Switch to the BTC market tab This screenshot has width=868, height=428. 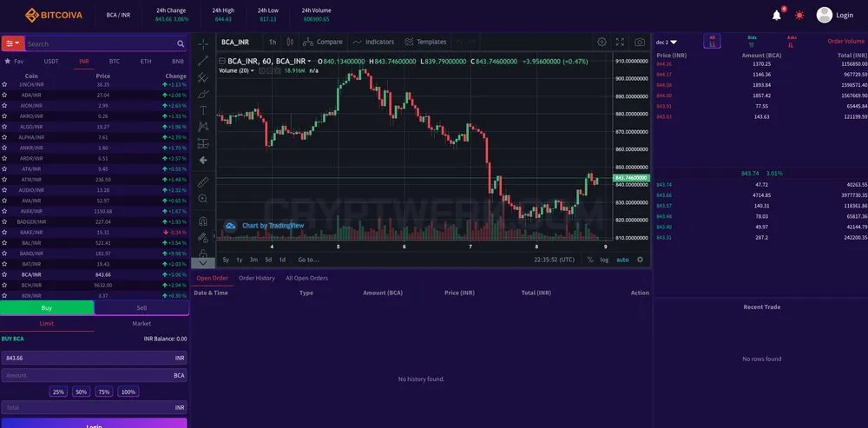click(115, 62)
